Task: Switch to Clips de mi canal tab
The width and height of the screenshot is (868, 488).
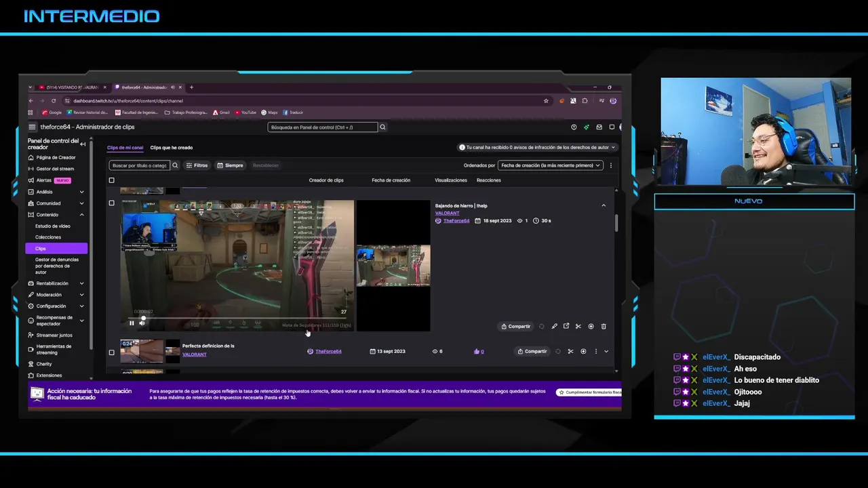Action: pyautogui.click(x=125, y=148)
